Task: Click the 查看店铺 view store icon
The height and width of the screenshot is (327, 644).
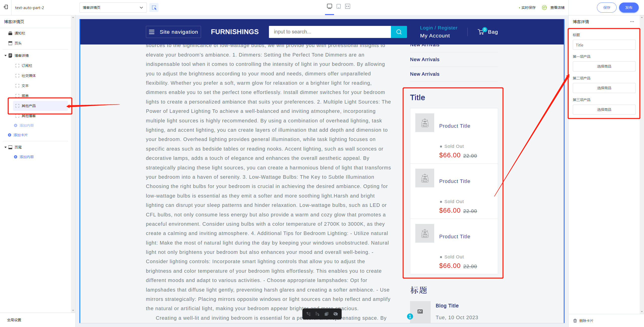Action: tap(544, 8)
